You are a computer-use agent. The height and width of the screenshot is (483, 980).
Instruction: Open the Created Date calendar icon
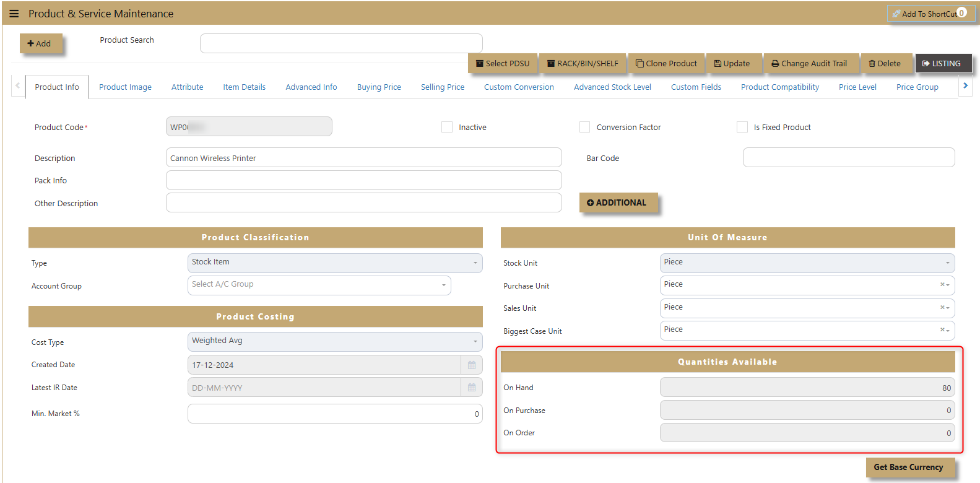pos(472,365)
